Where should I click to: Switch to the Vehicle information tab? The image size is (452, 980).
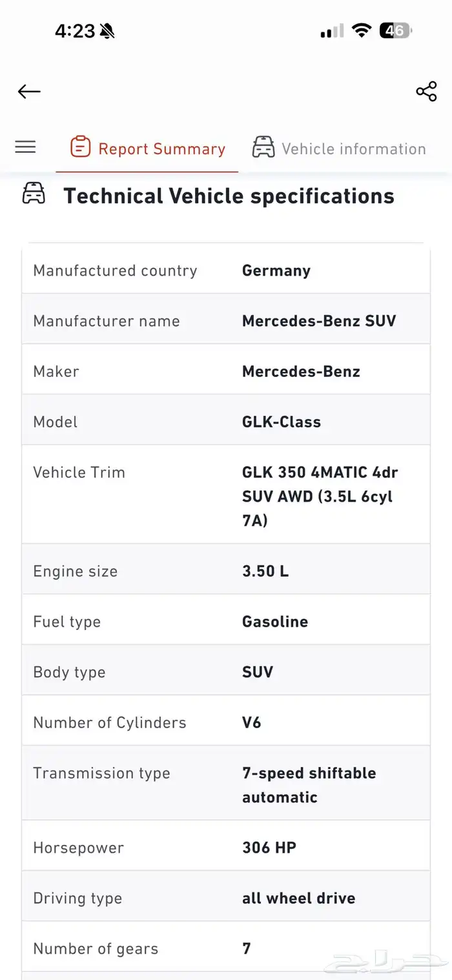point(353,149)
